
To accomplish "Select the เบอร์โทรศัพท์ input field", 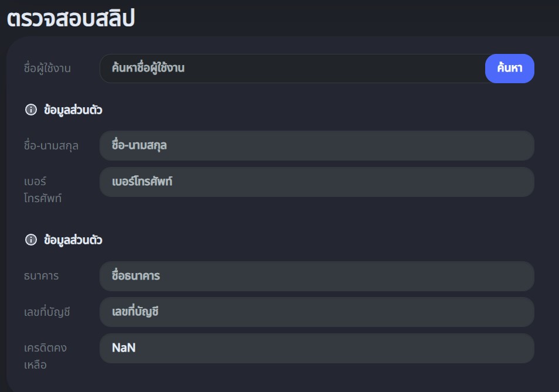I will 316,182.
